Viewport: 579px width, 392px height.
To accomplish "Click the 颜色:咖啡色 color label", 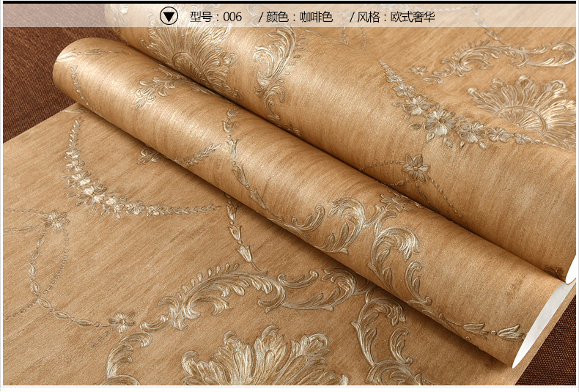I will [x=296, y=17].
